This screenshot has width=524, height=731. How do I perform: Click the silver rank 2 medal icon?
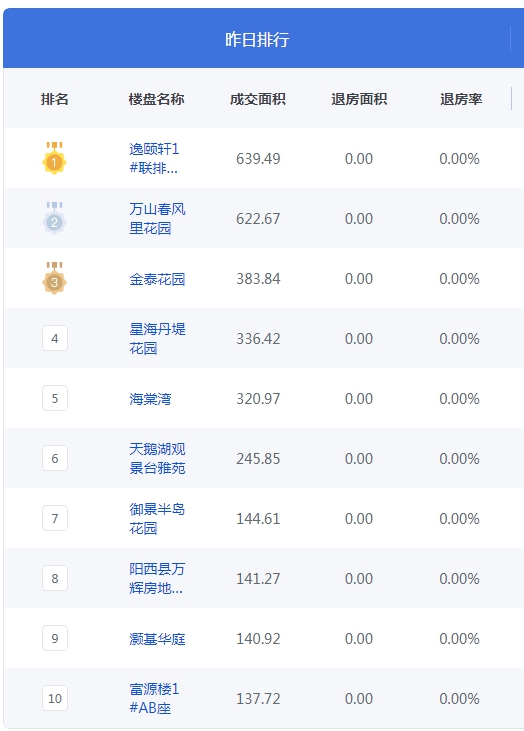click(55, 218)
